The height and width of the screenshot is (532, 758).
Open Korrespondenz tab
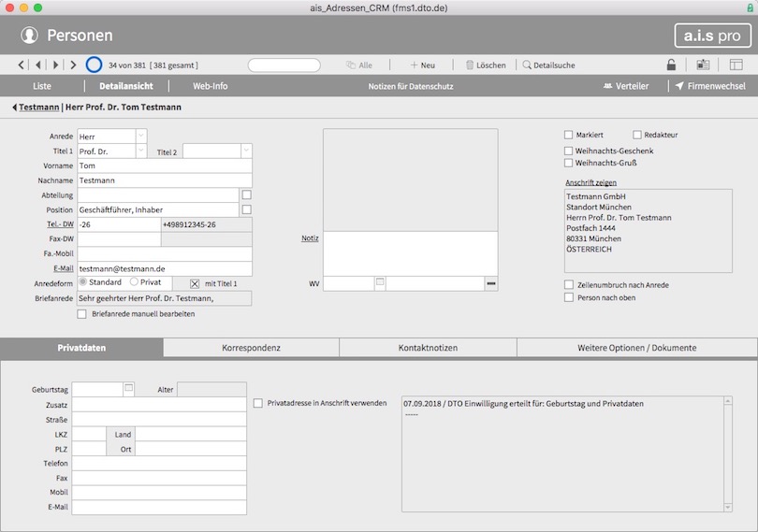(x=252, y=348)
